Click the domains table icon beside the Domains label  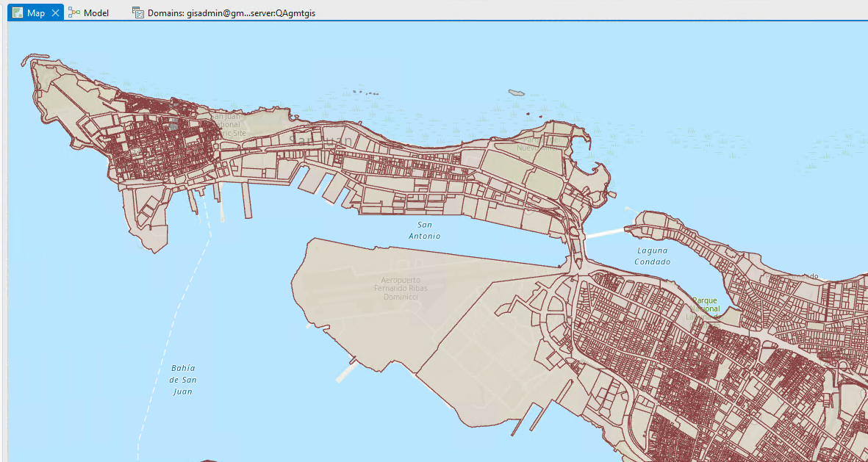pos(137,12)
